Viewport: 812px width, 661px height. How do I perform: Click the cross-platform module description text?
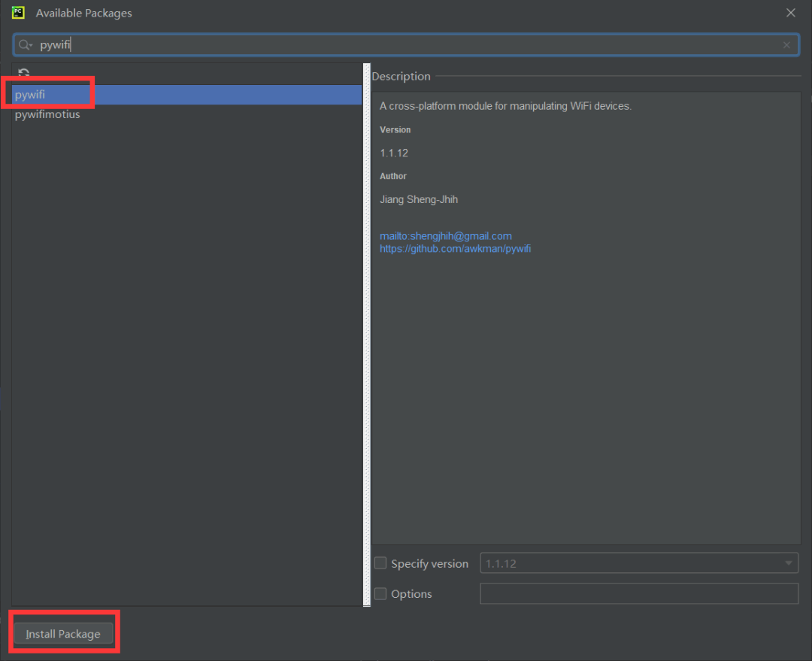click(x=505, y=106)
